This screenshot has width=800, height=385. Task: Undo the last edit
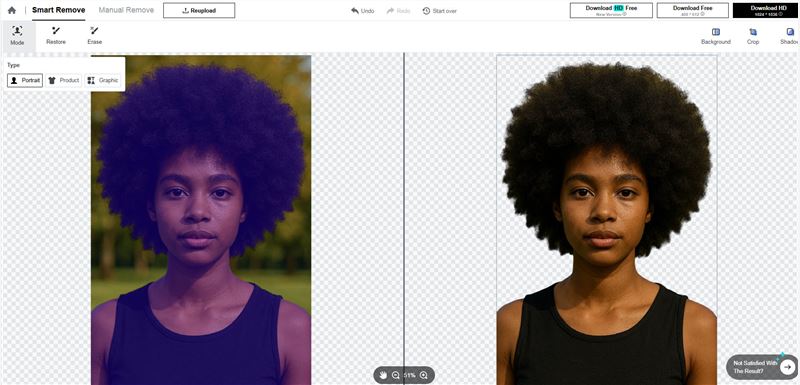pos(362,11)
